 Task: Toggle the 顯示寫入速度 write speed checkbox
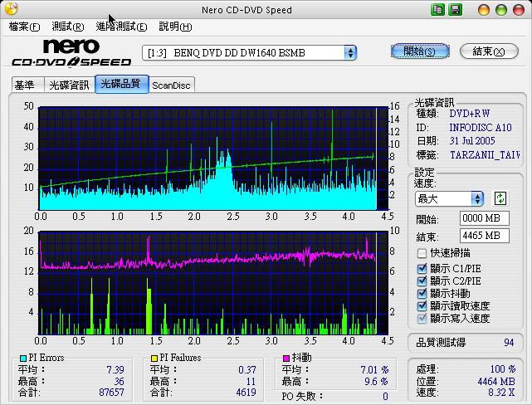click(x=422, y=318)
